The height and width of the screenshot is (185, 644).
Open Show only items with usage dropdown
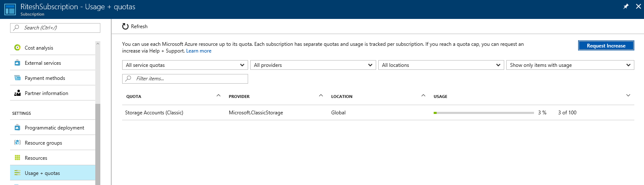tap(570, 65)
